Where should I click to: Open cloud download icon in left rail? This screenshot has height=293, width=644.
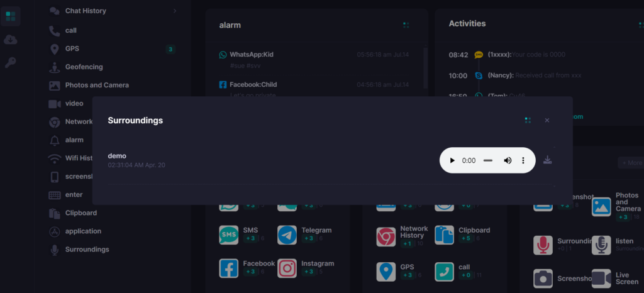11,40
